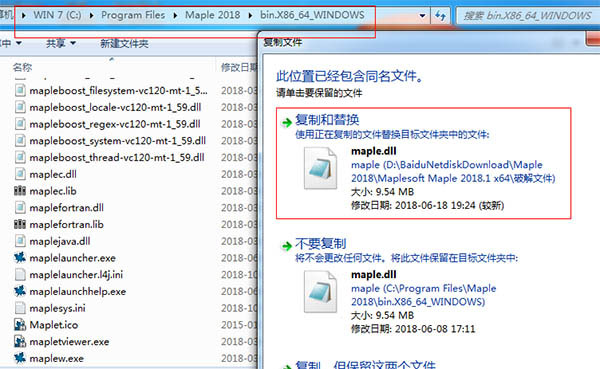Sort by 修改日期 column header
The width and height of the screenshot is (600, 369).
click(x=239, y=67)
